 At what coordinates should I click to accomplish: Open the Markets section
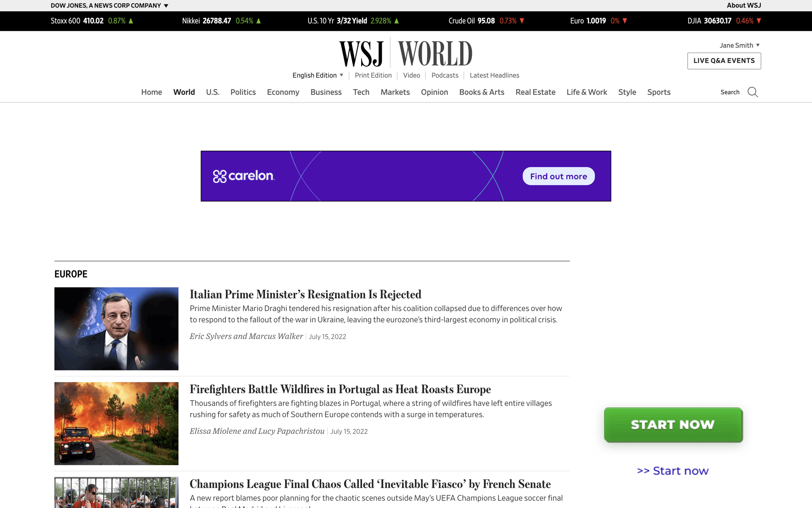pos(395,92)
